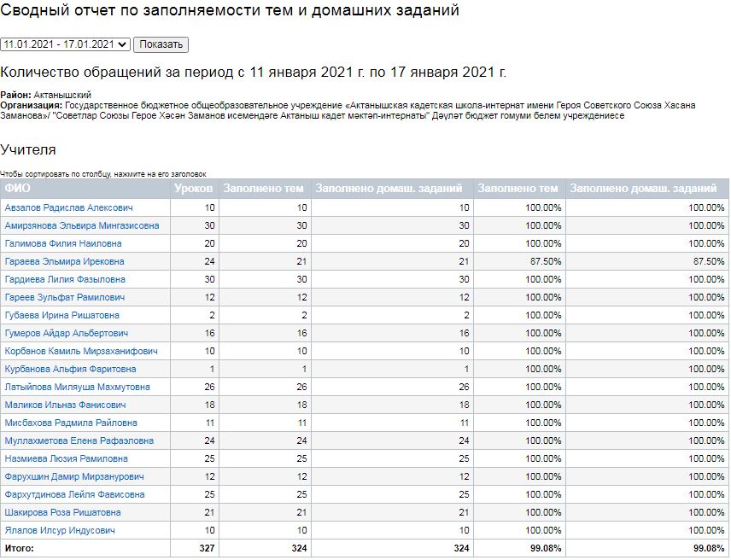This screenshot has height=560, width=731.
Task: Open Амирзянова Эльвира Мингазисовна teacher link
Action: tap(81, 225)
